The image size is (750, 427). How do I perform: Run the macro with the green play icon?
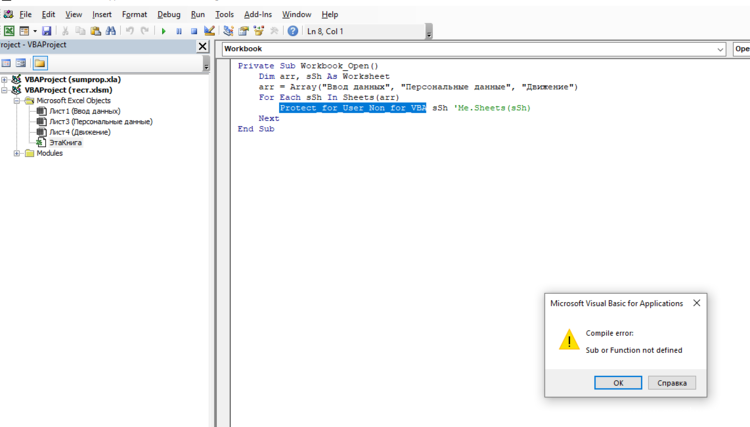coord(164,31)
